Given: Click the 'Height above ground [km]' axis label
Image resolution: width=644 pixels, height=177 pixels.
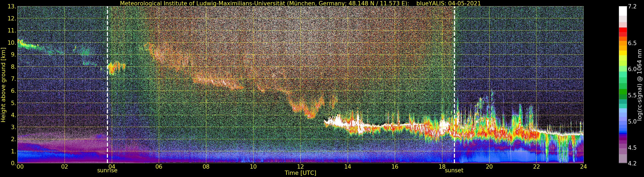Looking at the screenshot, I should [3, 85].
